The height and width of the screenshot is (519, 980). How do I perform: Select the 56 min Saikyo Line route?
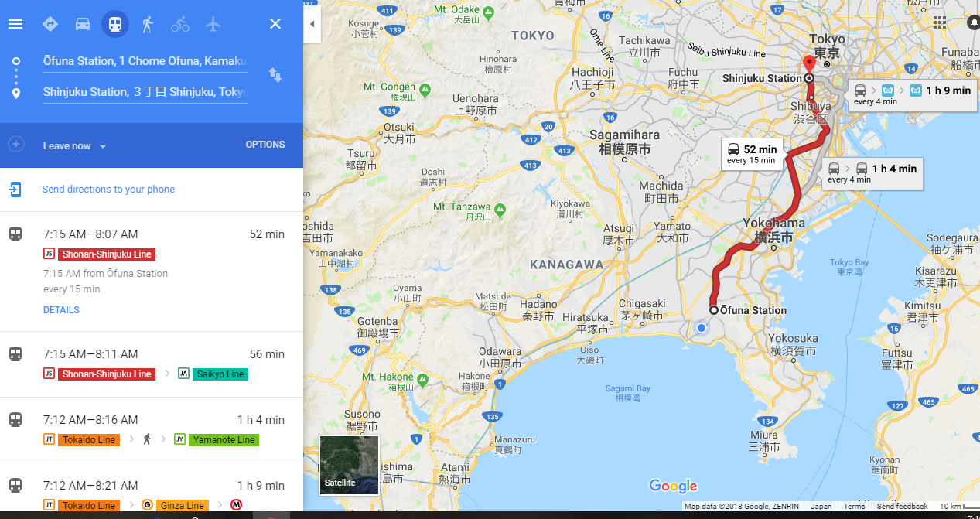[x=152, y=364]
